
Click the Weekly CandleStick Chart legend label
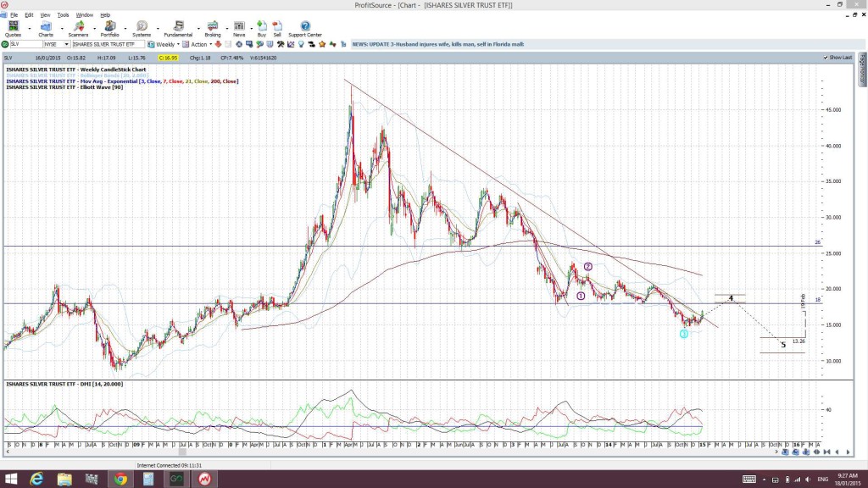click(x=76, y=69)
